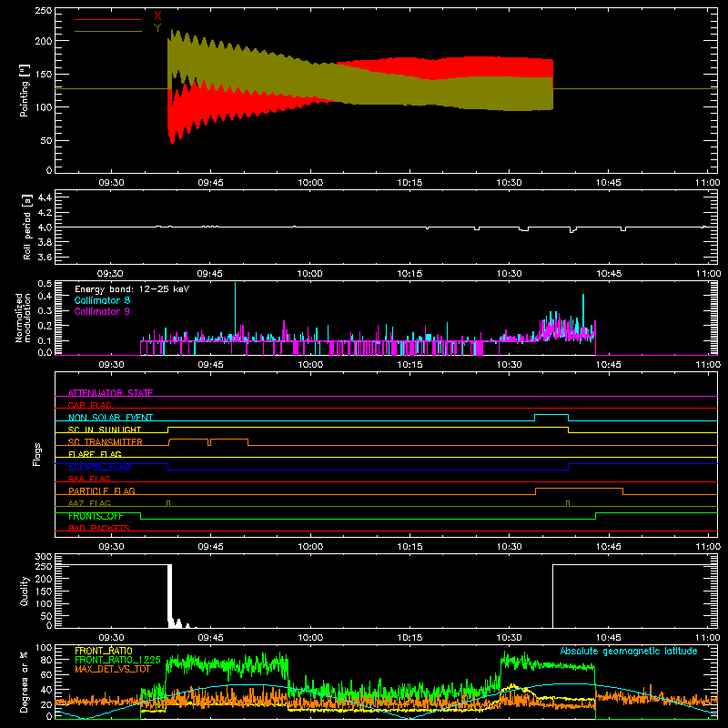Screen dimensions: 728x728
Task: Click the 'Pointing' vertical axis title
Action: tap(24, 90)
